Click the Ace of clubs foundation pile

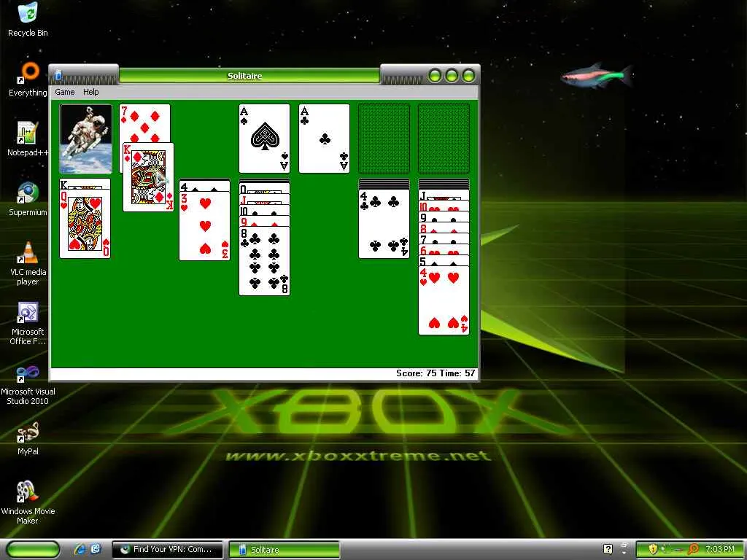coord(325,139)
